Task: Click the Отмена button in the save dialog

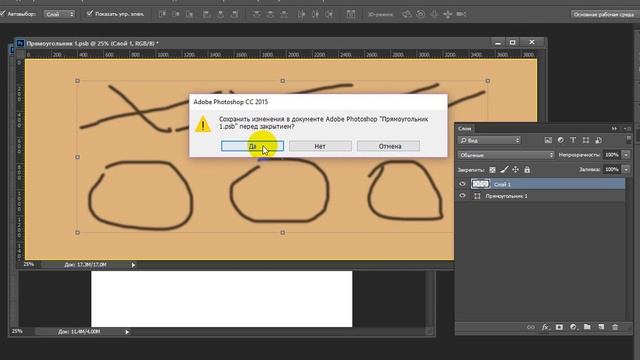Action: point(388,146)
